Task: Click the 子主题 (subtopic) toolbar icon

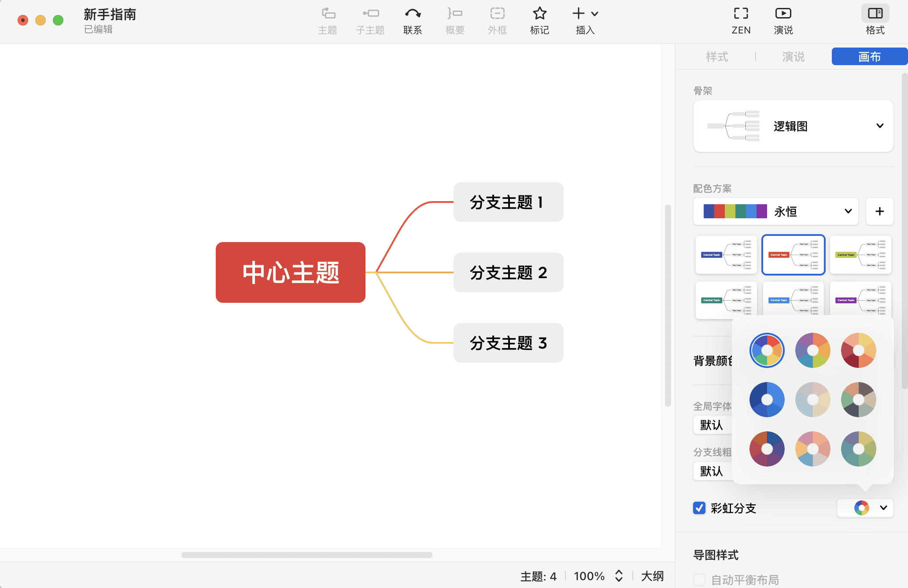Action: [370, 20]
